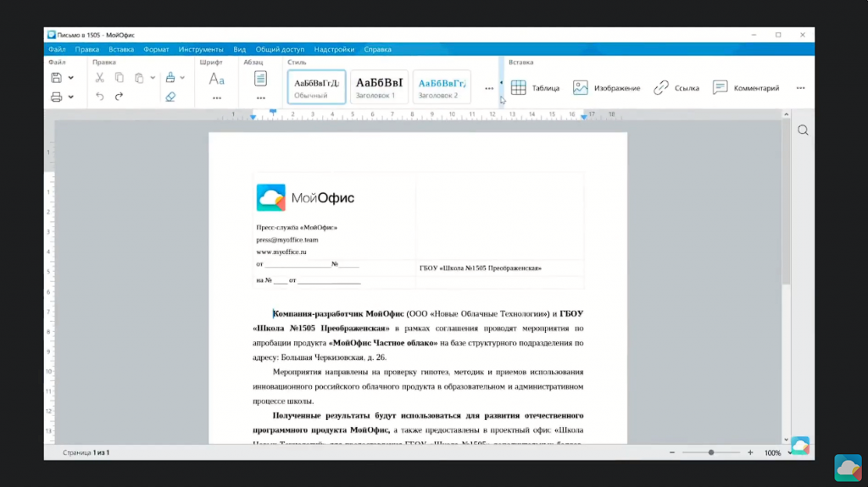Screen dimensions: 868x487
Task: Clear formatting with the eraser icon
Action: coord(170,97)
